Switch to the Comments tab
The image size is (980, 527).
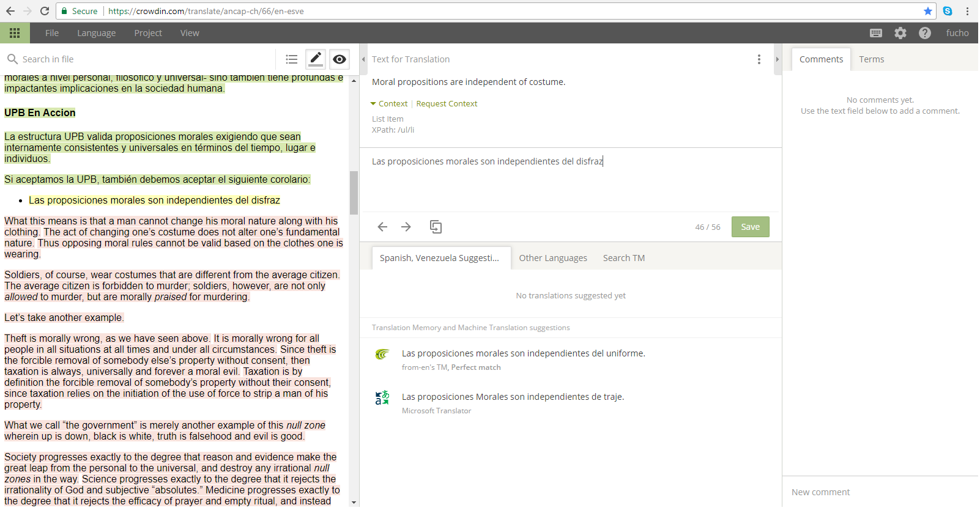(821, 59)
